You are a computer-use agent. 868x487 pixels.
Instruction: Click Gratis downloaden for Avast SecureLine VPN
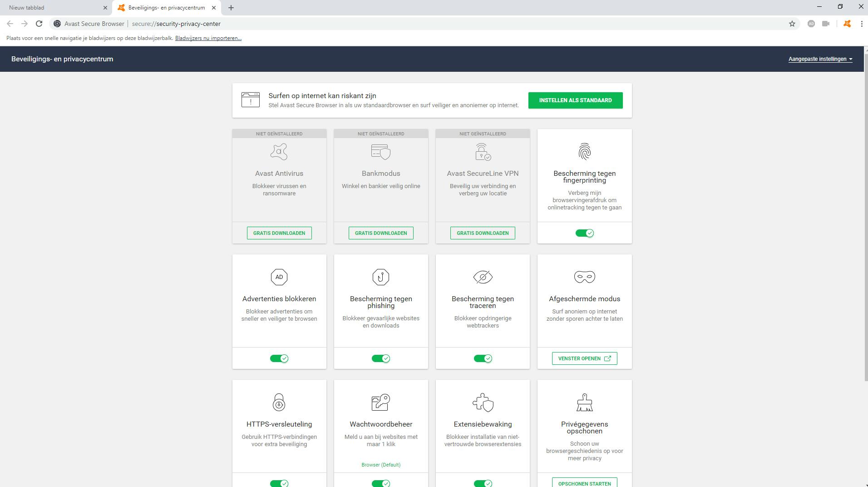[x=483, y=233]
